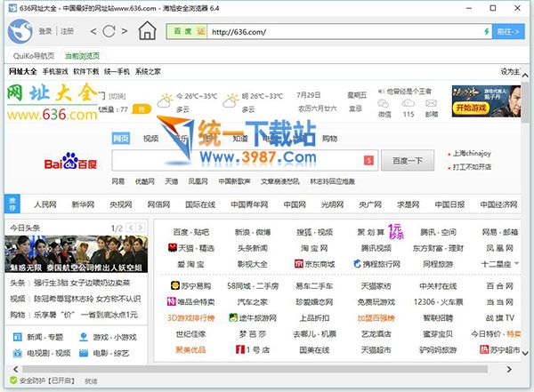The width and height of the screenshot is (534, 392).
Task: Open 手机游戏 in top menu
Action: (x=55, y=71)
